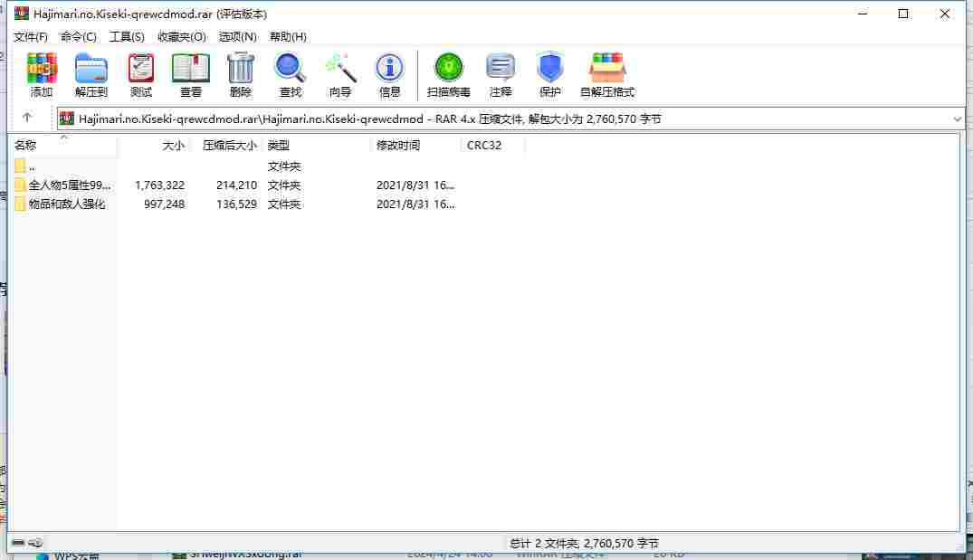Sort by CRC32 column header
Image resolution: width=973 pixels, height=560 pixels.
click(493, 145)
